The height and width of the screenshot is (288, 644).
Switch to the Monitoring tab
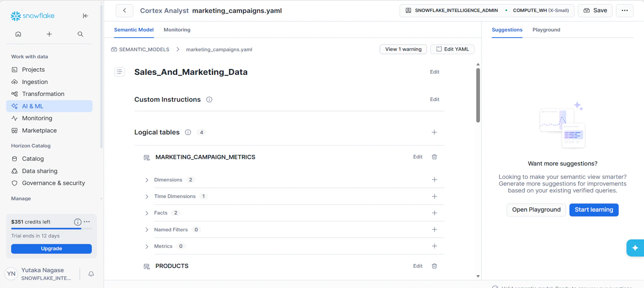[x=177, y=30]
